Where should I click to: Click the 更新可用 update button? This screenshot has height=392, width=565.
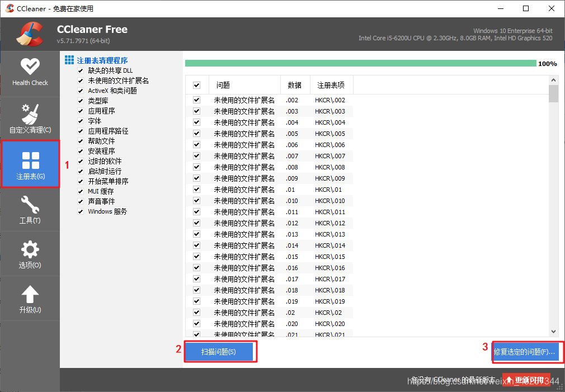(x=526, y=380)
